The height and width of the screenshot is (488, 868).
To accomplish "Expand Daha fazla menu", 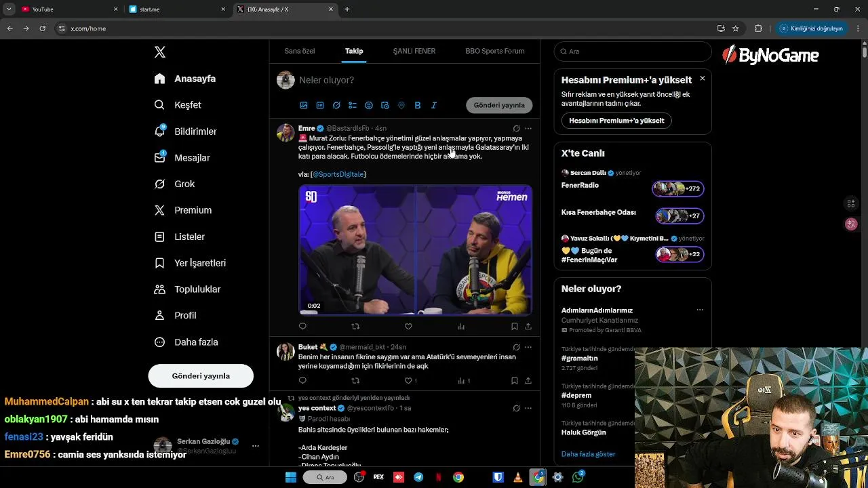I will pyautogui.click(x=186, y=342).
